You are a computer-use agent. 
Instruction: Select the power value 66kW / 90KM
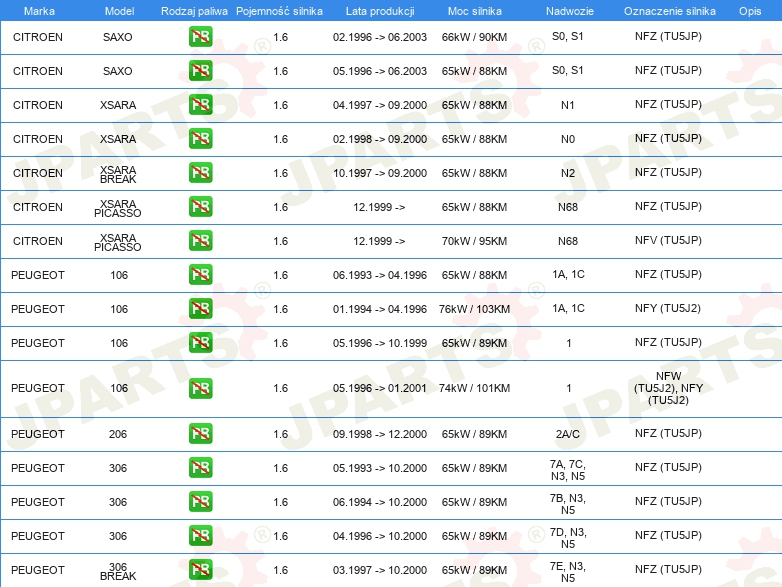coord(474,37)
